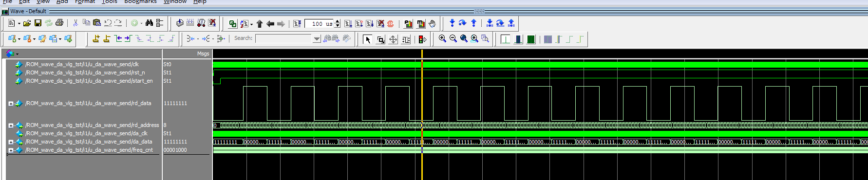Open the Window menu
The image size is (868, 180).
click(x=175, y=1)
